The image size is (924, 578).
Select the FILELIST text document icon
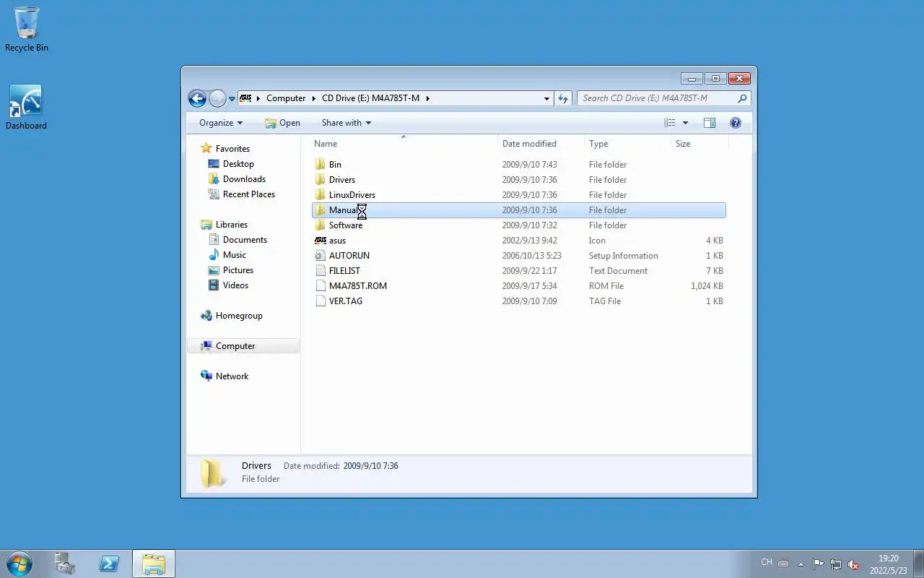(x=321, y=271)
